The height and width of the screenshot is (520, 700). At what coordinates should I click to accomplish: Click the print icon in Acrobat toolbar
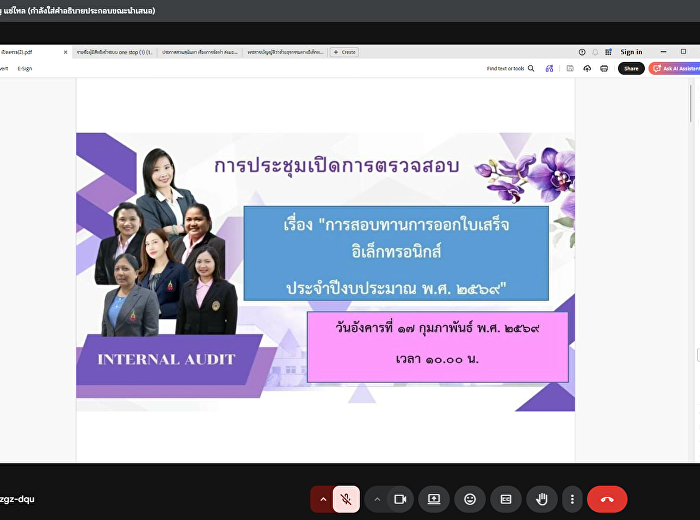point(604,68)
